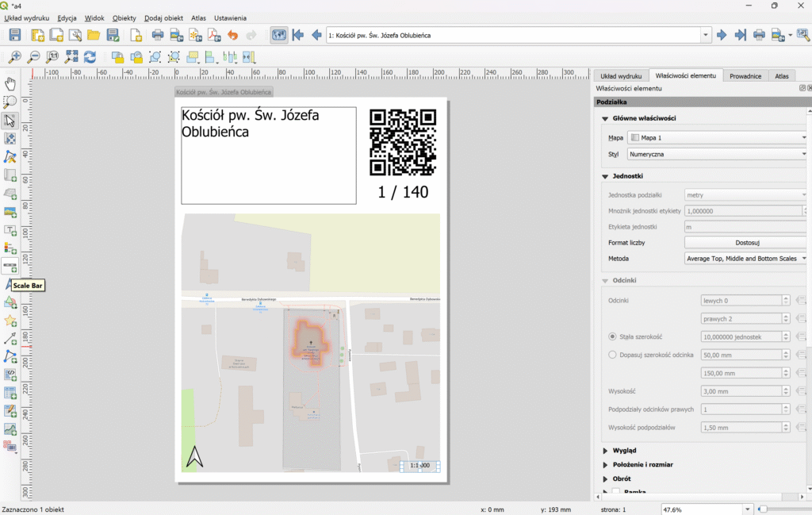Select the Pan layout hand tool
Viewport: 812px width, 515px height.
pyautogui.click(x=10, y=84)
